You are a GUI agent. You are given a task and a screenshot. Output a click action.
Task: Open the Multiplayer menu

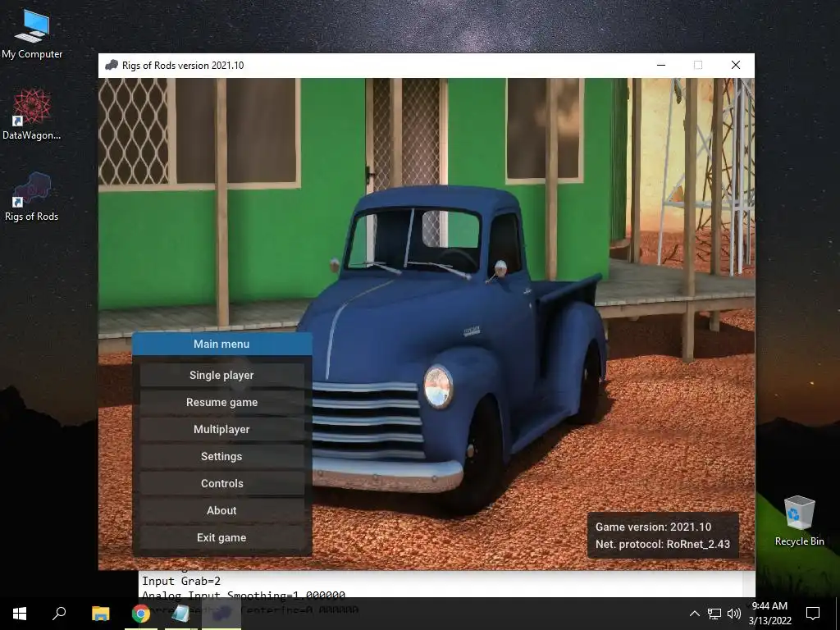221,429
